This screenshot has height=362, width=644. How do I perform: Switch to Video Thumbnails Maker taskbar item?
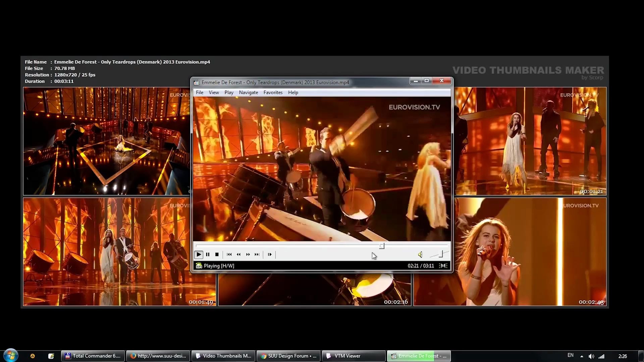[x=223, y=356]
